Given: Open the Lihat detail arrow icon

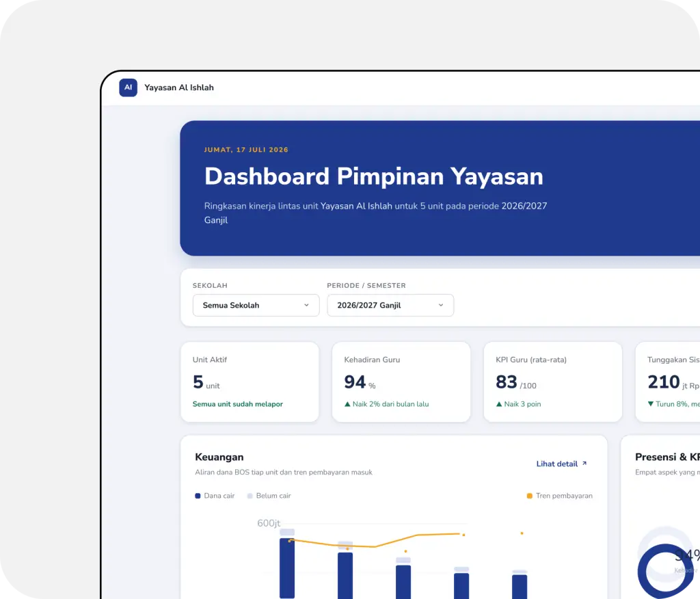Looking at the screenshot, I should [x=584, y=464].
